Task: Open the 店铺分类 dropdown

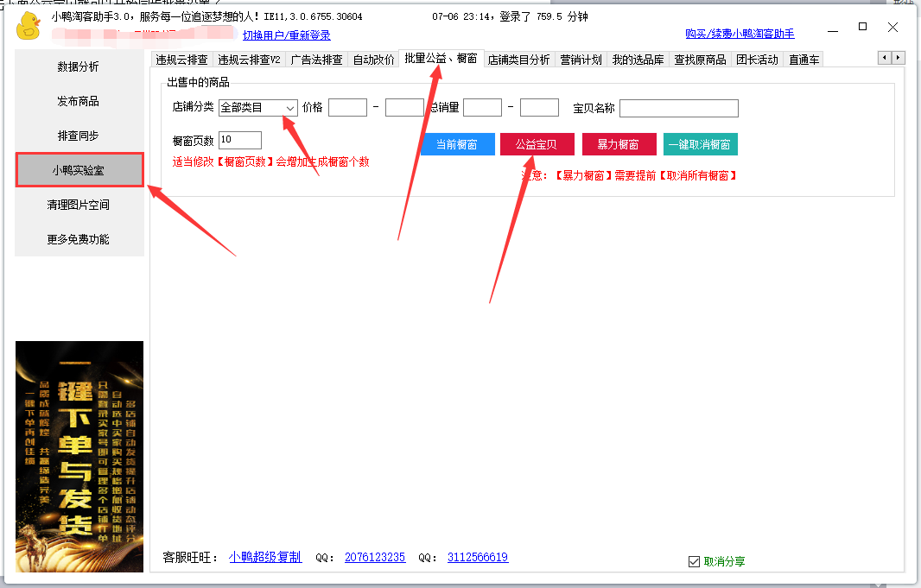Action: 258,107
